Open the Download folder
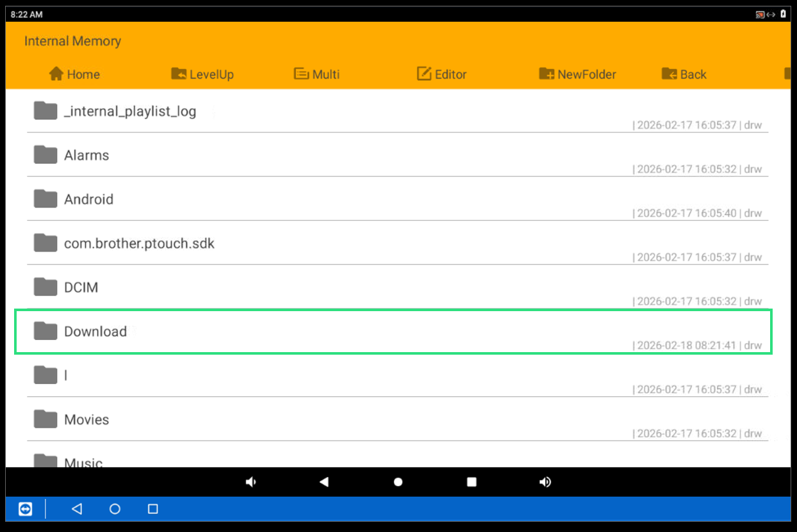The image size is (797, 532). [x=95, y=332]
